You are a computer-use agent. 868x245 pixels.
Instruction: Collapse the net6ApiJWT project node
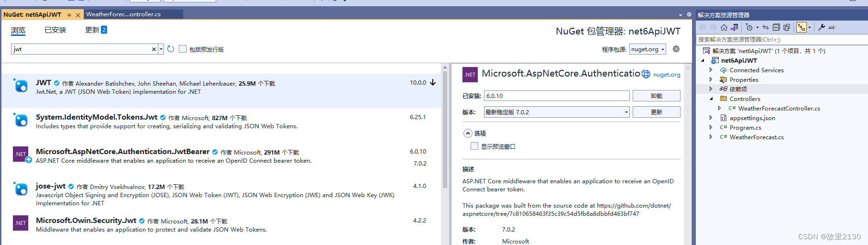pyautogui.click(x=703, y=60)
